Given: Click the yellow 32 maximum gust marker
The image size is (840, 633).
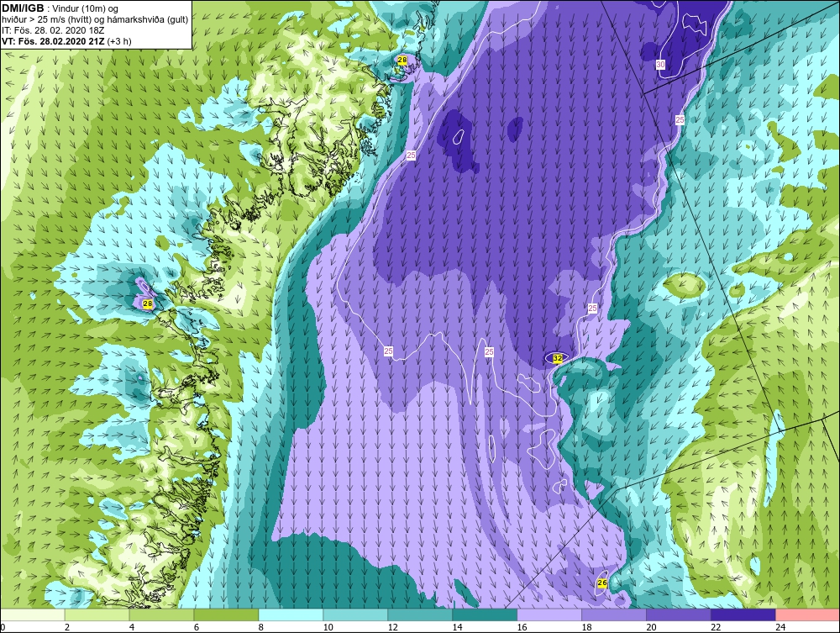Looking at the screenshot, I should pyautogui.click(x=557, y=357).
